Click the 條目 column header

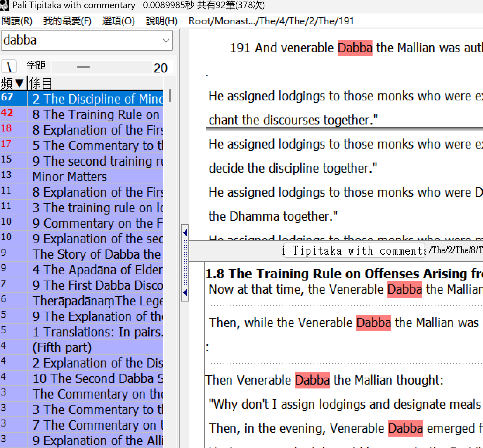pos(41,83)
